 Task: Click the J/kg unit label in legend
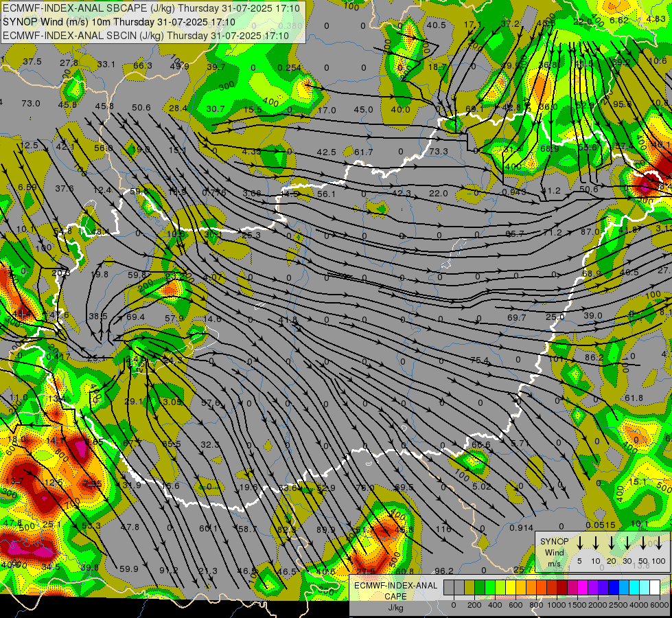click(x=395, y=608)
